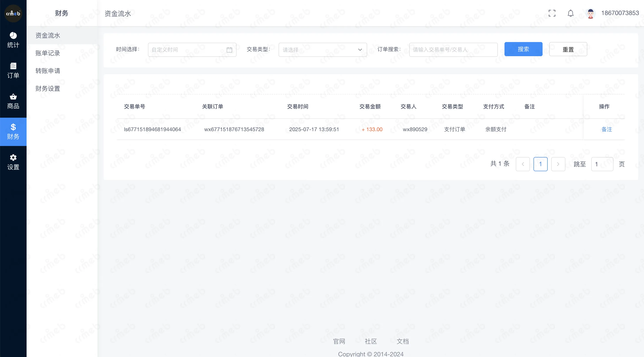Click the 搜索 search button
The height and width of the screenshot is (357, 644).
[x=523, y=49]
